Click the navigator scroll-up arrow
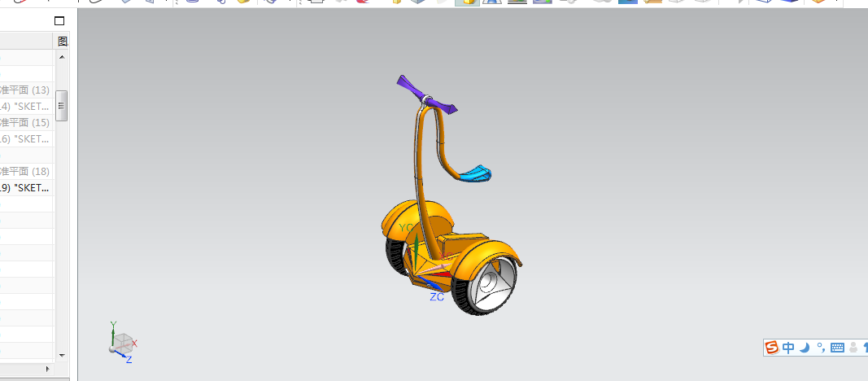The height and width of the screenshot is (381, 868). (x=62, y=57)
